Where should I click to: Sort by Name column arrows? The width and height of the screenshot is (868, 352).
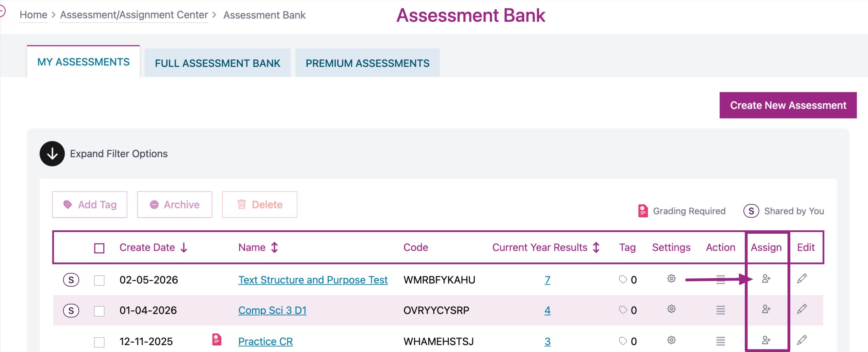275,248
